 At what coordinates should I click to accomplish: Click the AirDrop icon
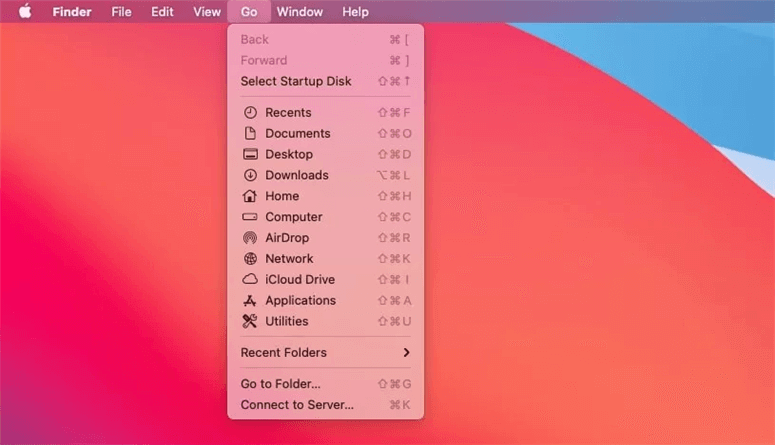[250, 238]
